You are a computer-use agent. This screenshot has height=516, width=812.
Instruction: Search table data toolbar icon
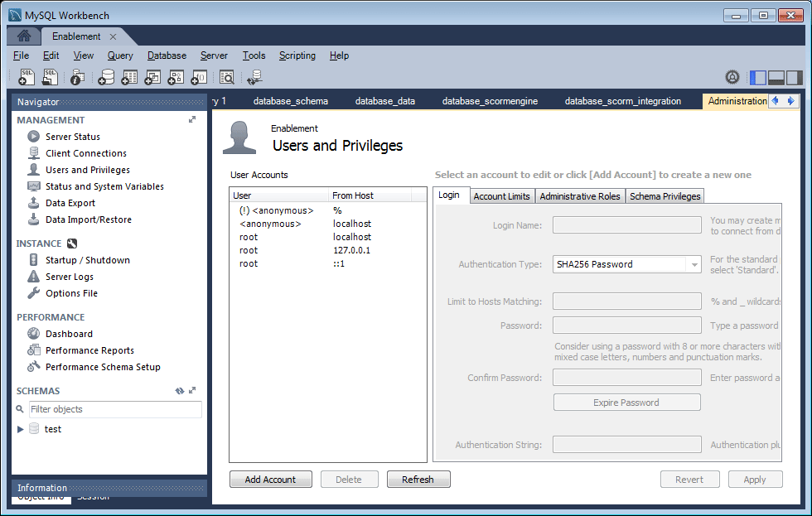click(x=227, y=77)
